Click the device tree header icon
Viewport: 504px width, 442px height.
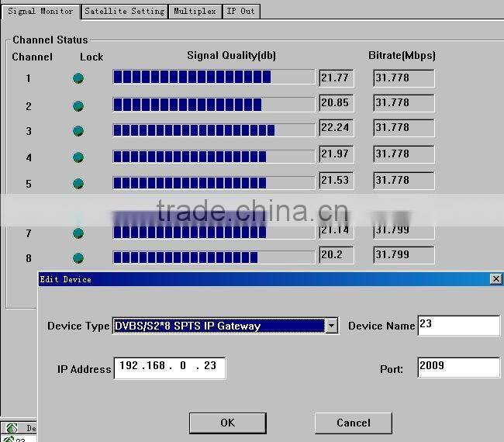(x=12, y=428)
